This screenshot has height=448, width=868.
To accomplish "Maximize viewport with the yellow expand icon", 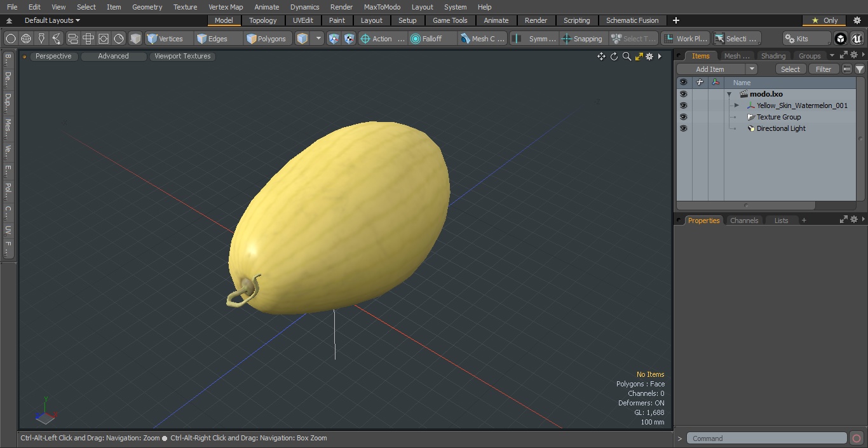I will pyautogui.click(x=639, y=57).
